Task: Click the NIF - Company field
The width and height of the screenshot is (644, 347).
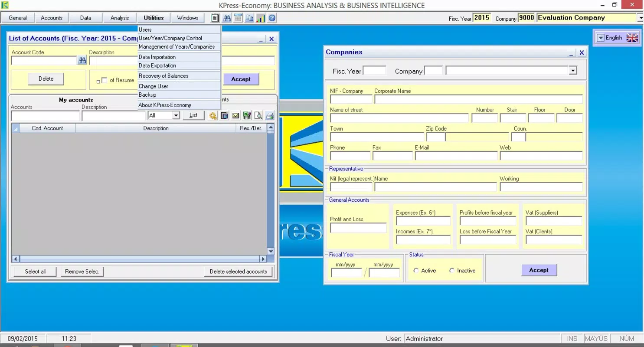Action: (351, 99)
